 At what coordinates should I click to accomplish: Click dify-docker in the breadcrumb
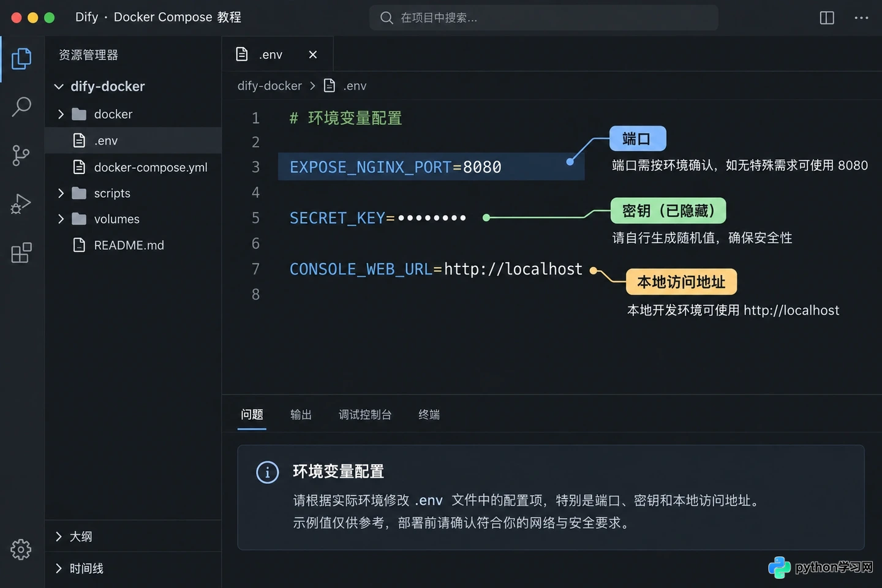click(x=269, y=86)
